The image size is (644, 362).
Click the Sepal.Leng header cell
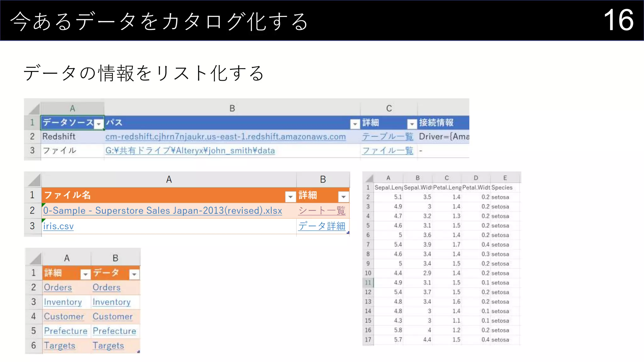point(389,188)
